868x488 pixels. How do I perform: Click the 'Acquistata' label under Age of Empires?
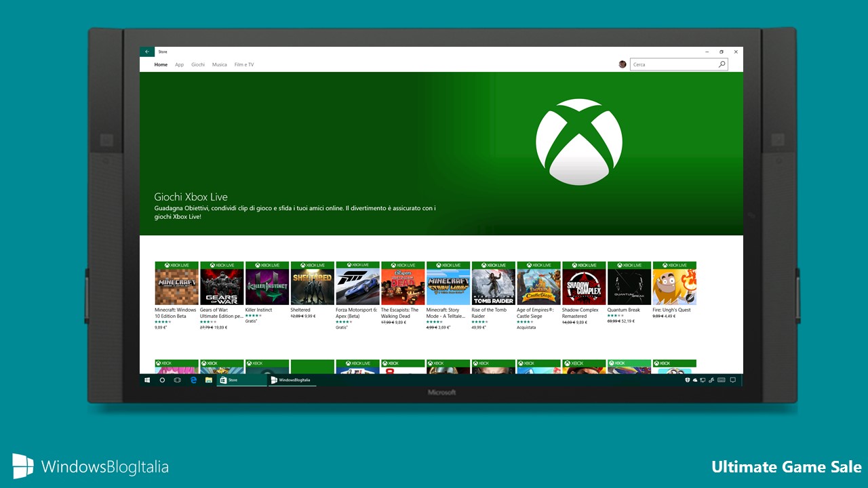pos(526,327)
